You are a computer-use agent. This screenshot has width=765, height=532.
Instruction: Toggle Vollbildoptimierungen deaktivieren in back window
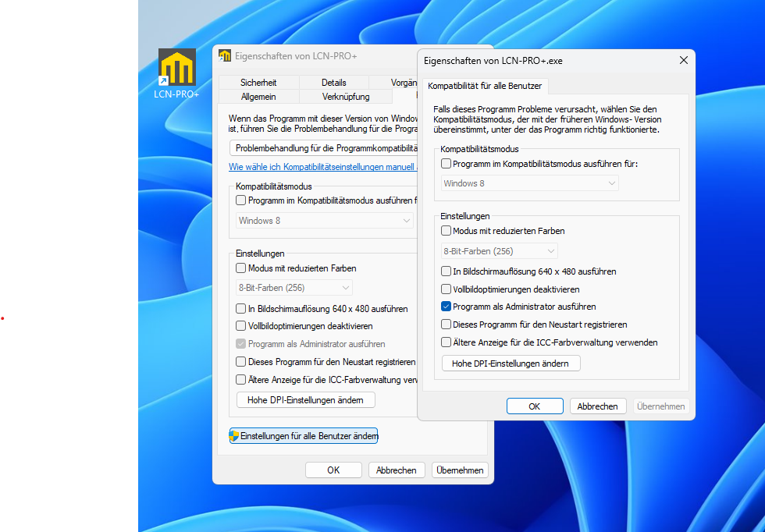tap(241, 326)
